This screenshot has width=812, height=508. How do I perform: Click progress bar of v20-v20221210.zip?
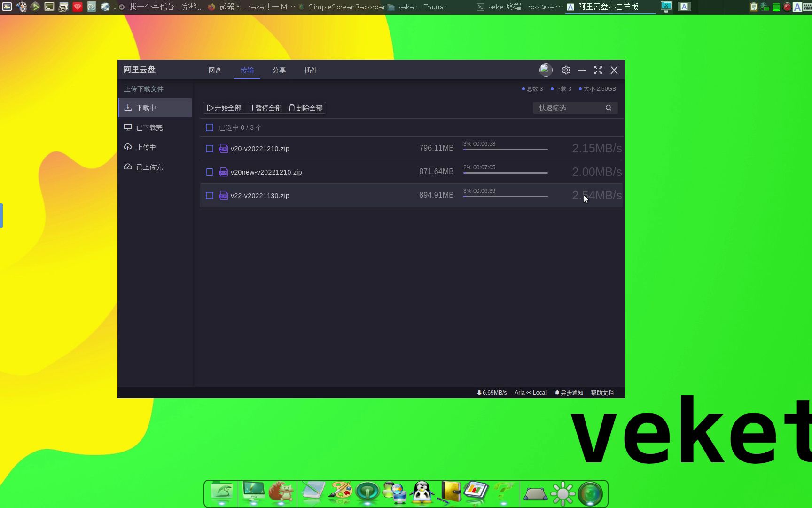(x=506, y=149)
